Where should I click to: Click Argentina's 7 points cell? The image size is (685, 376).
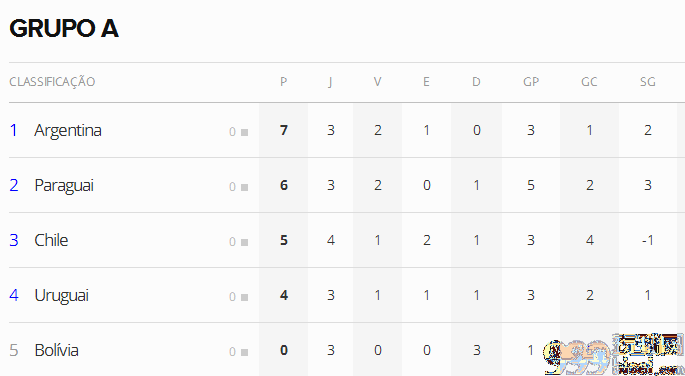[x=284, y=130]
